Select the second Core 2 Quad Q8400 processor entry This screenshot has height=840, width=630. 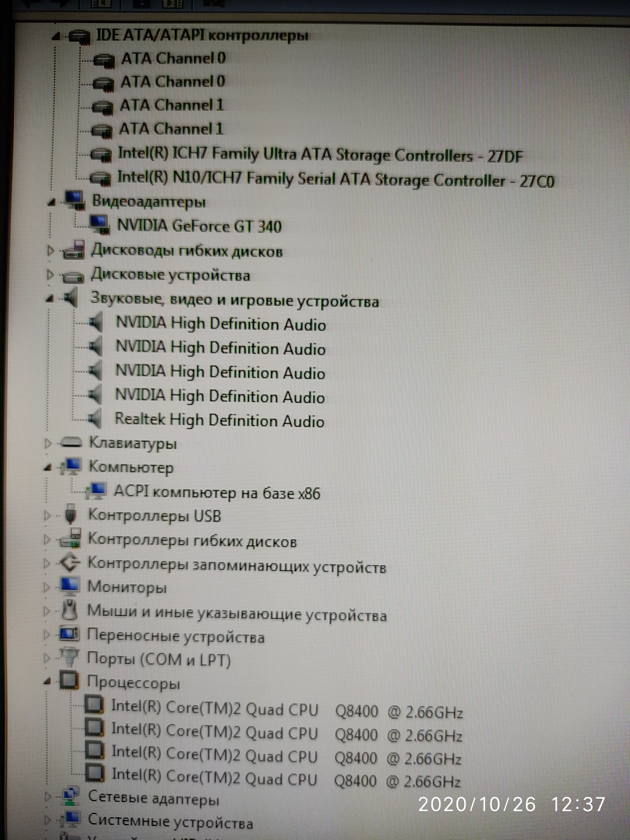pos(286,733)
